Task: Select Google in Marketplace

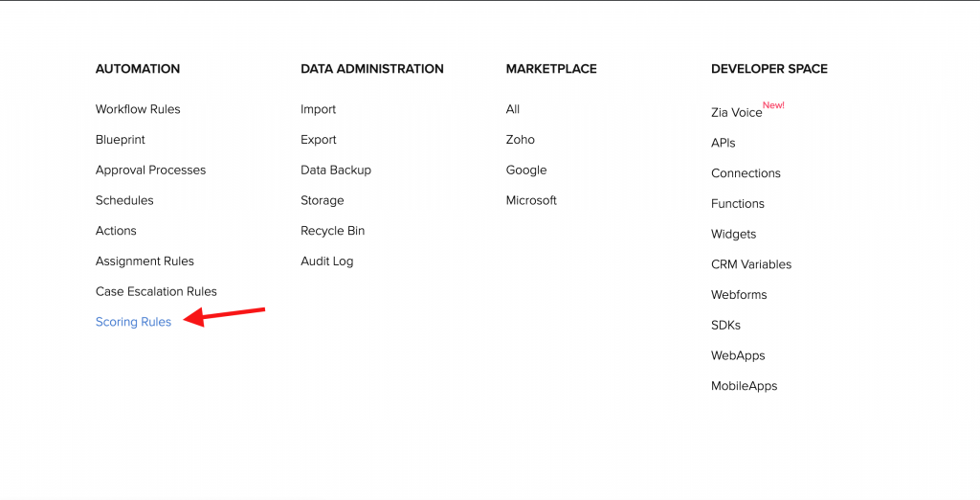Action: coord(526,170)
